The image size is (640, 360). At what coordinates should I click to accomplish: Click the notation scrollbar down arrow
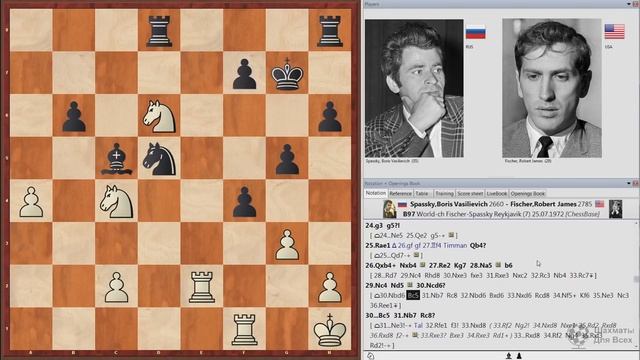[636, 348]
